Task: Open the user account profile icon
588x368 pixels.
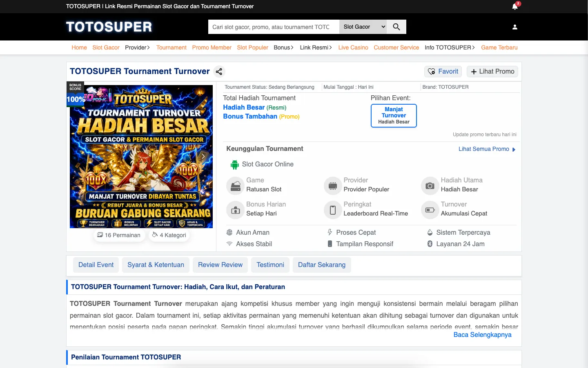Action: coord(515,27)
